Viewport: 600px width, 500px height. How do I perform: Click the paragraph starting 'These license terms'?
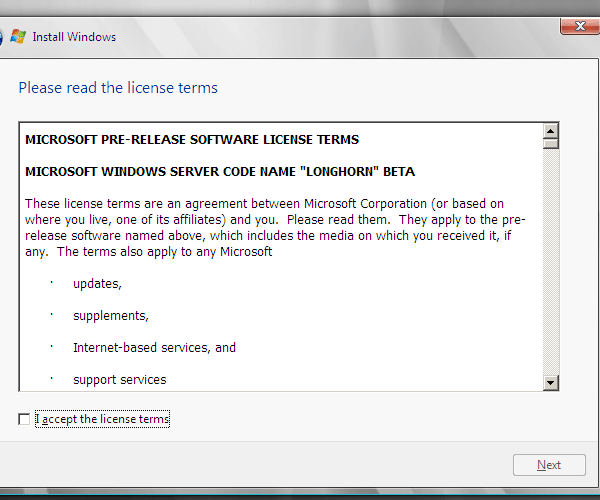pyautogui.click(x=275, y=228)
